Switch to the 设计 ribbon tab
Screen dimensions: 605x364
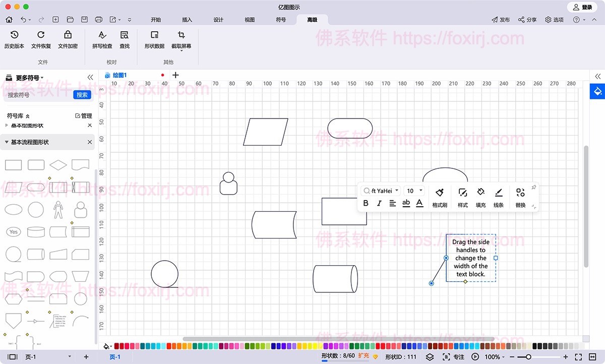218,20
